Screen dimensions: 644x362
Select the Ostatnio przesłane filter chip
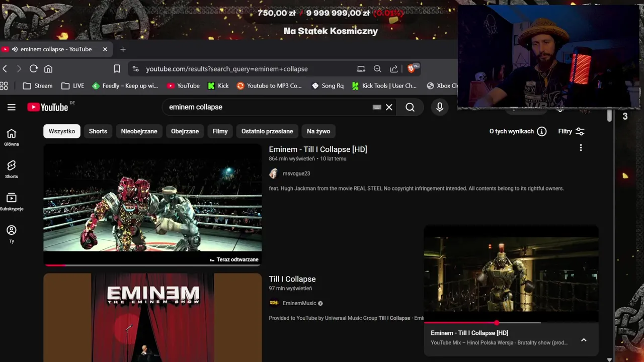pyautogui.click(x=267, y=131)
